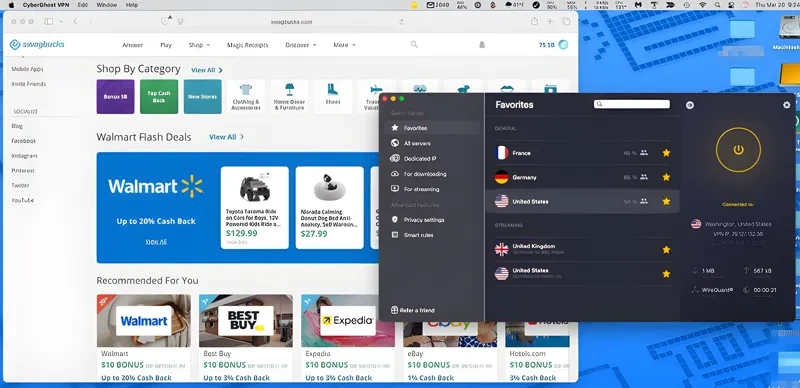Image resolution: width=800 pixels, height=388 pixels.
Task: Click France flag icon in favorites
Action: pyautogui.click(x=502, y=153)
